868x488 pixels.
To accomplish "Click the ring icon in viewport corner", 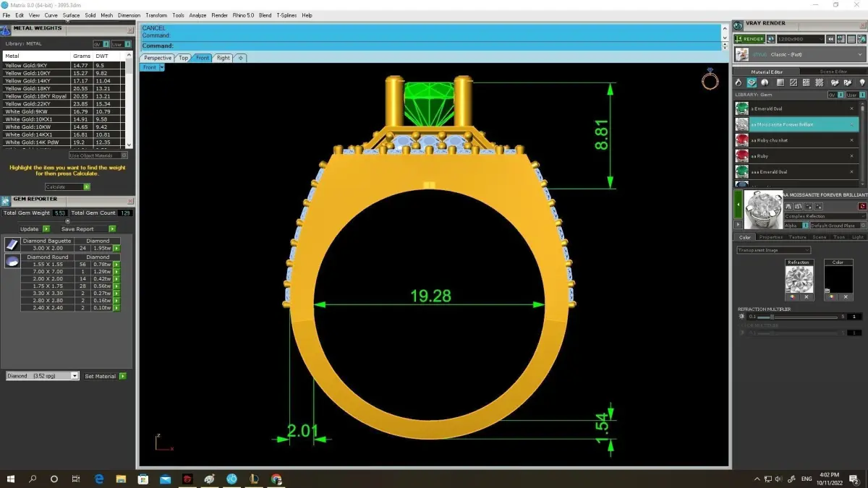I will pyautogui.click(x=710, y=80).
